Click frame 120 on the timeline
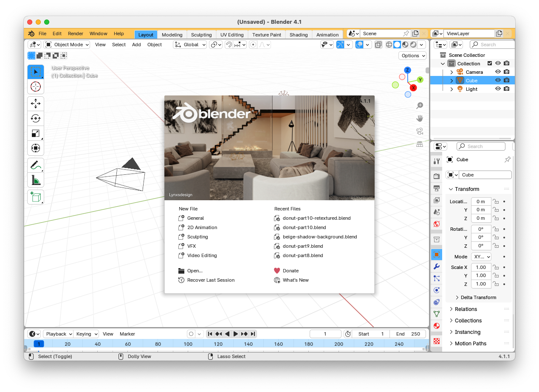The width and height of the screenshot is (539, 392). pyautogui.click(x=218, y=344)
